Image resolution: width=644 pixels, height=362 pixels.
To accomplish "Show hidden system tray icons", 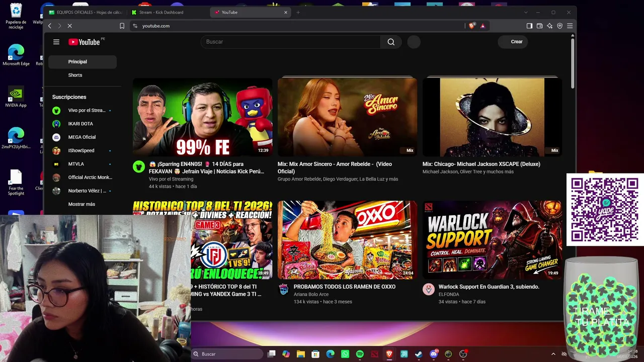I will [x=553, y=354].
